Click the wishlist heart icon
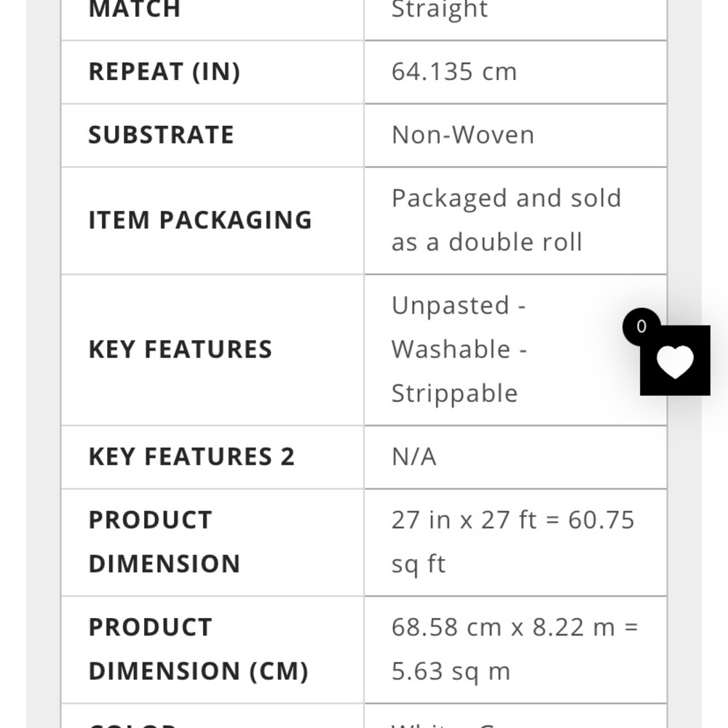 [x=675, y=362]
